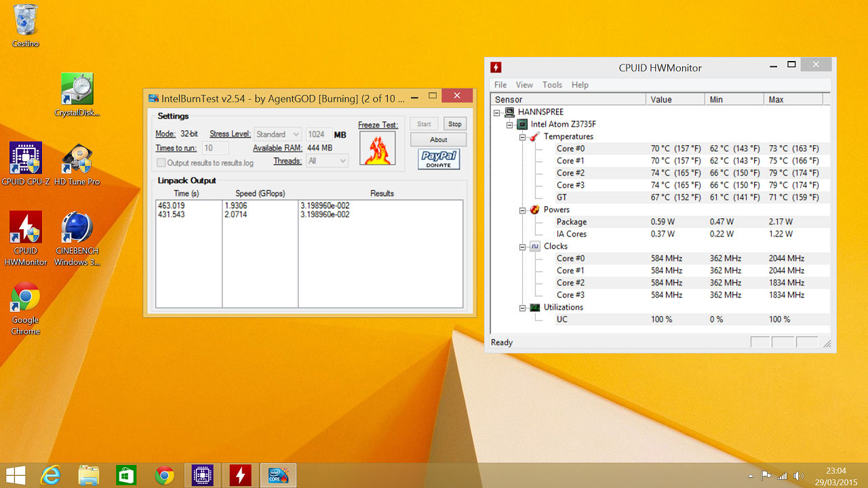Click the About button
The width and height of the screenshot is (868, 488).
coord(438,140)
